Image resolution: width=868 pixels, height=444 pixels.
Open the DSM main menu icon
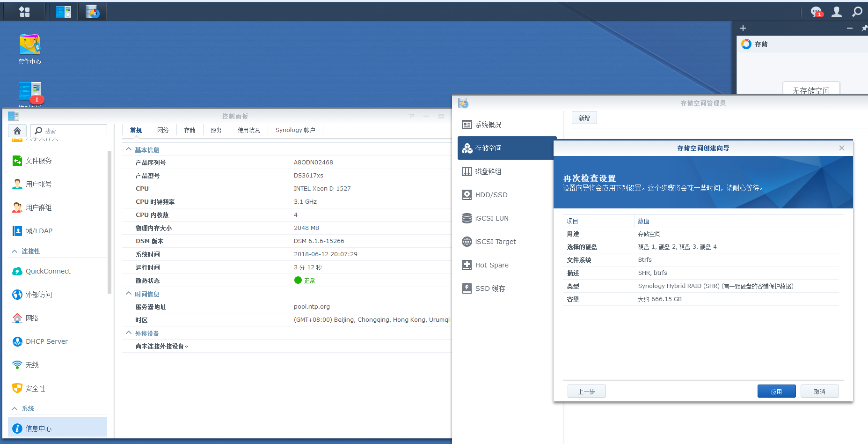pyautogui.click(x=24, y=11)
